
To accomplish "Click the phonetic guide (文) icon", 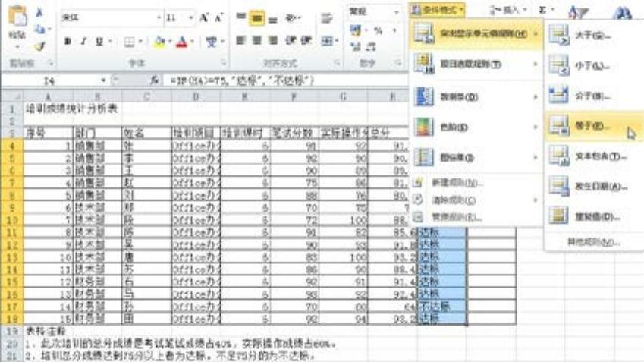I will [x=211, y=42].
